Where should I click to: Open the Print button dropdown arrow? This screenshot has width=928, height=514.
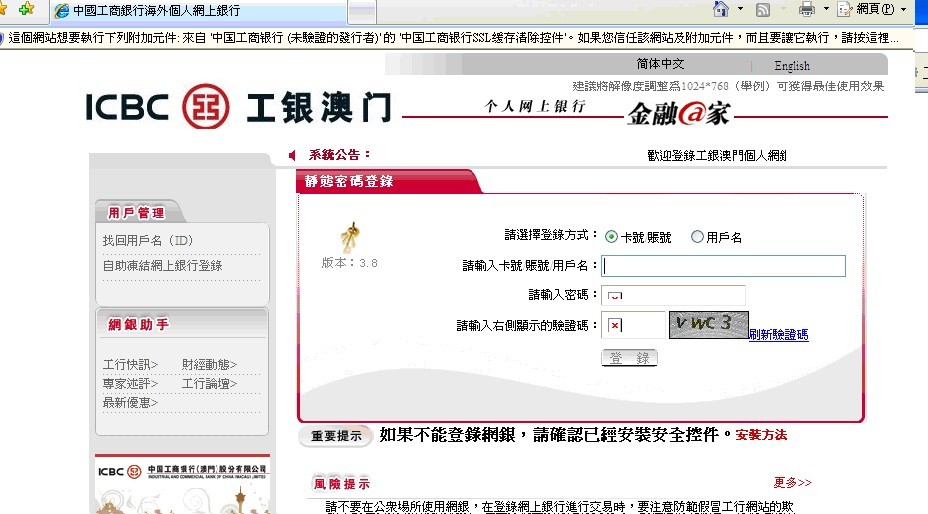point(825,9)
